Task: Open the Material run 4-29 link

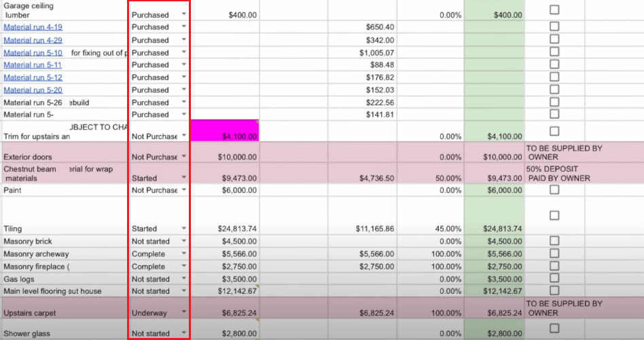Action: click(x=33, y=40)
